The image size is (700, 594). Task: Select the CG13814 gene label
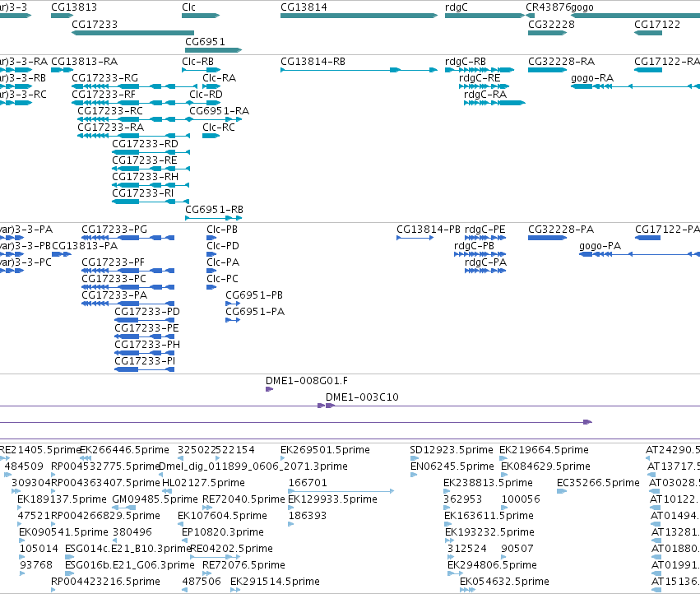[x=304, y=7]
